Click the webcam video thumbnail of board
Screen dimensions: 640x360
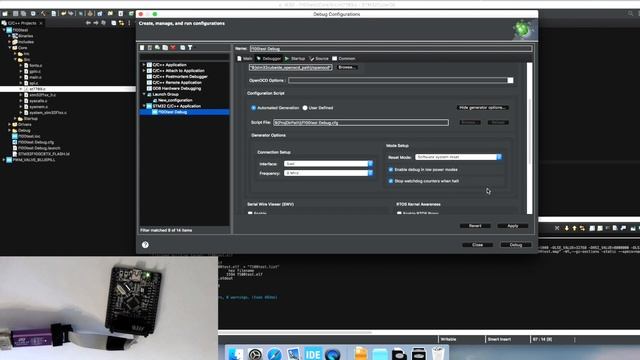(109, 308)
